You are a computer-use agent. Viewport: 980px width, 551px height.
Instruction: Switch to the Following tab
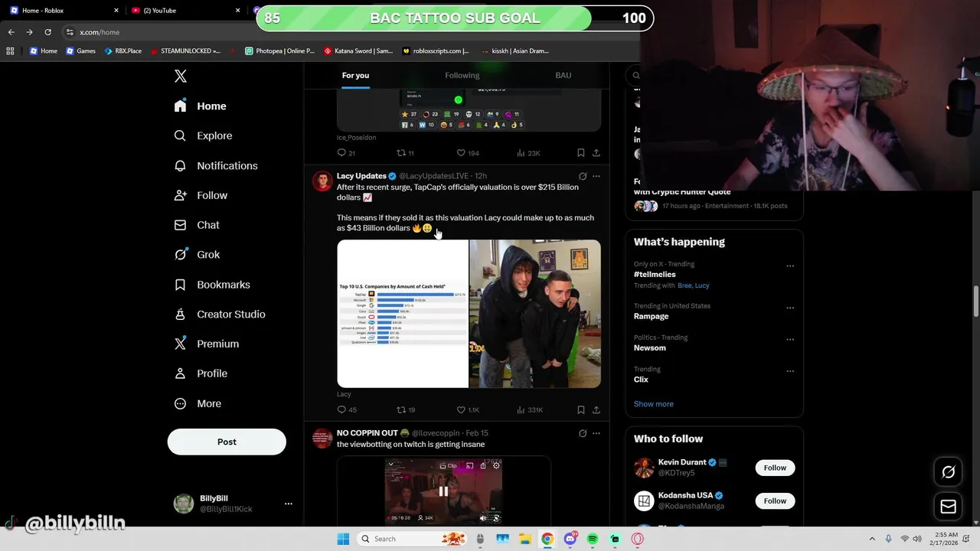tap(462, 75)
